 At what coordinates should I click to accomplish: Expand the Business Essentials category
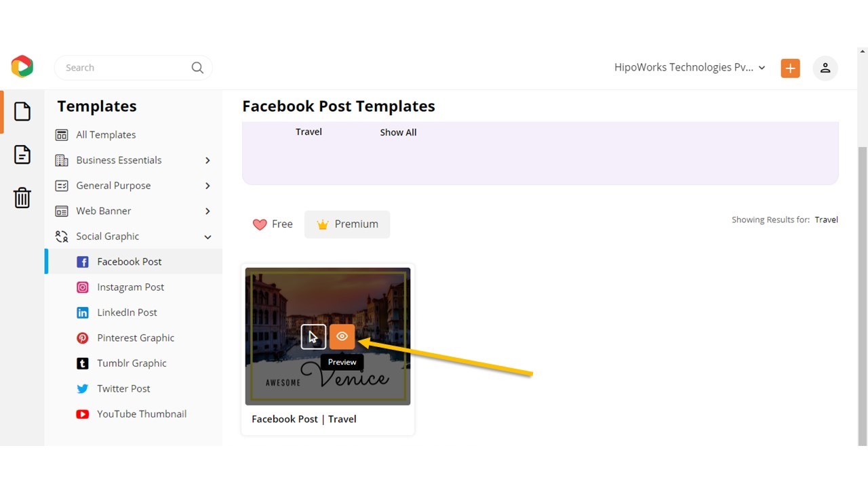point(208,160)
